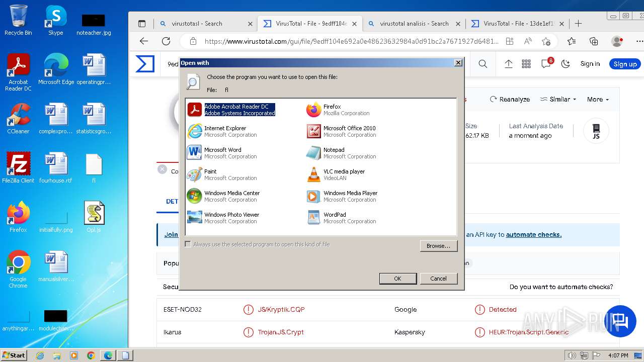Open Internet Explorer from taskbar

click(40, 355)
